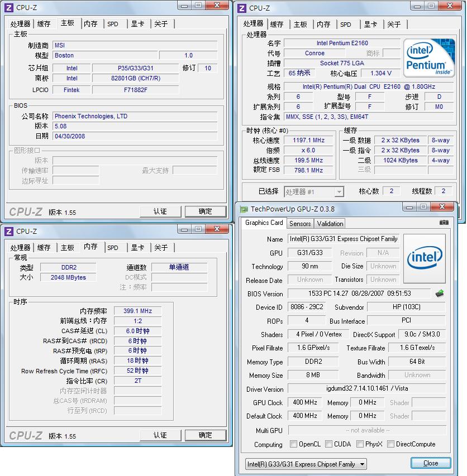Viewport: 467px width, 476px height.
Task: Open the SPD tab in the processor CPU-Z window
Action: click(x=346, y=25)
